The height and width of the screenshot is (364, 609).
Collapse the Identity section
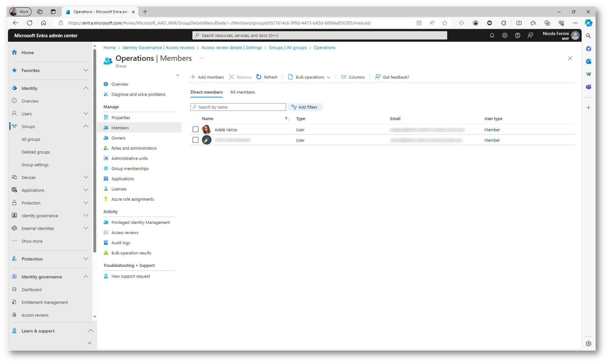click(x=86, y=88)
